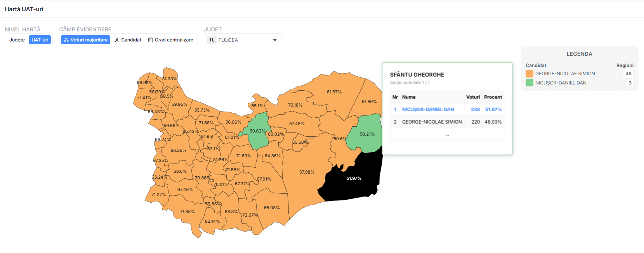This screenshot has width=644, height=253.
Task: Select the UAT-uri map level
Action: (x=40, y=40)
